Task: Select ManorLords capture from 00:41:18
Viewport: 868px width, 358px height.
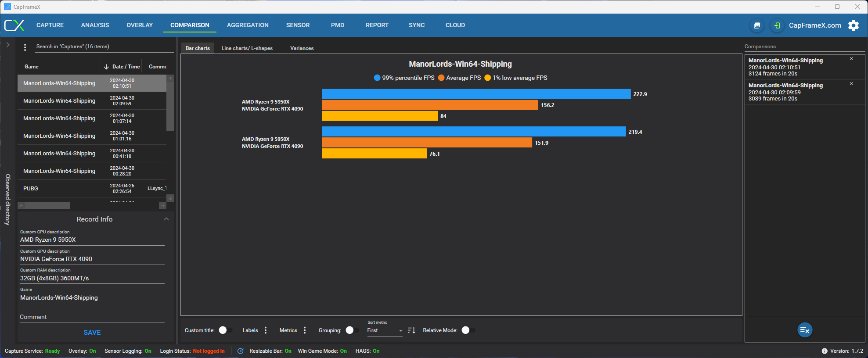Action: (x=92, y=154)
